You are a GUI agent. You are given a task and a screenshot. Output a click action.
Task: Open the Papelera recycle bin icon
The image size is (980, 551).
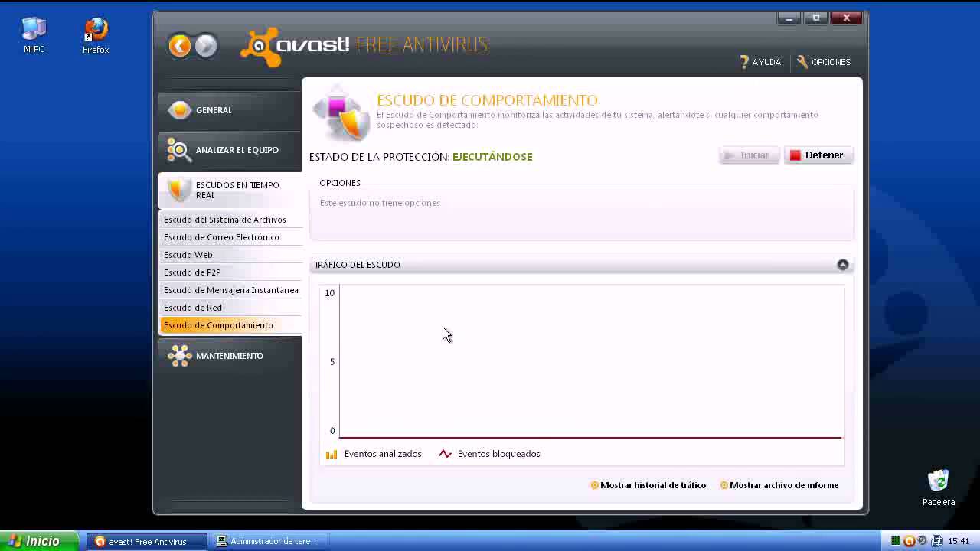(x=938, y=487)
